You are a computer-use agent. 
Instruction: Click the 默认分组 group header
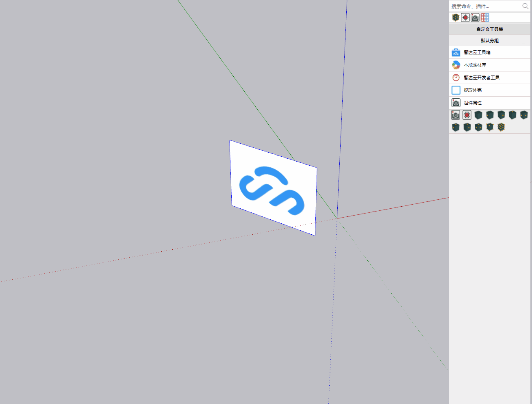coord(489,41)
